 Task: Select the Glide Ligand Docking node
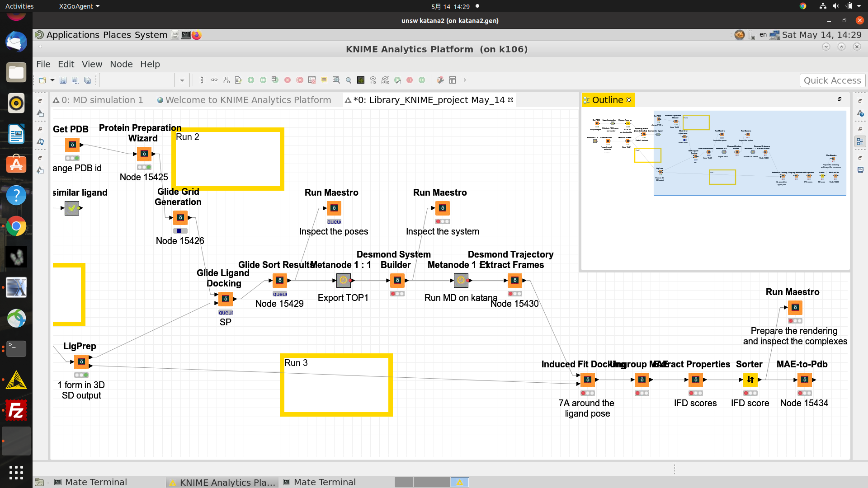click(x=226, y=299)
